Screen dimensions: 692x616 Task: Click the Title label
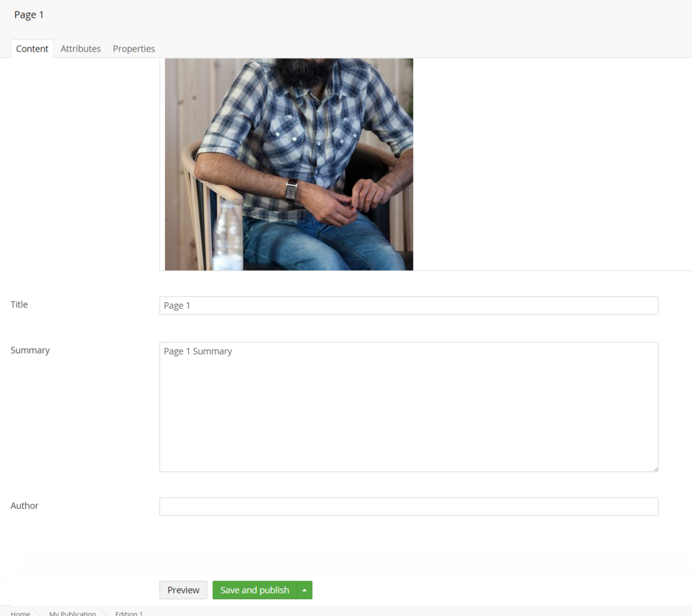pyautogui.click(x=19, y=305)
